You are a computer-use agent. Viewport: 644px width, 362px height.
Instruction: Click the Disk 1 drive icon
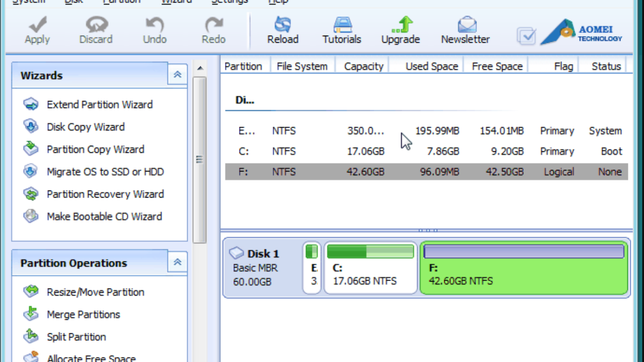pos(236,253)
